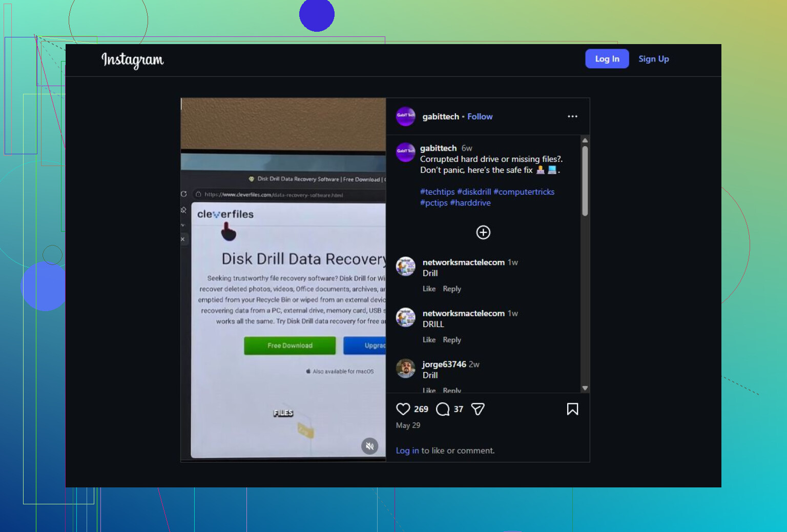Screen dimensions: 787x532
Task: Save the post with the bookmark icon
Action: tap(572, 409)
